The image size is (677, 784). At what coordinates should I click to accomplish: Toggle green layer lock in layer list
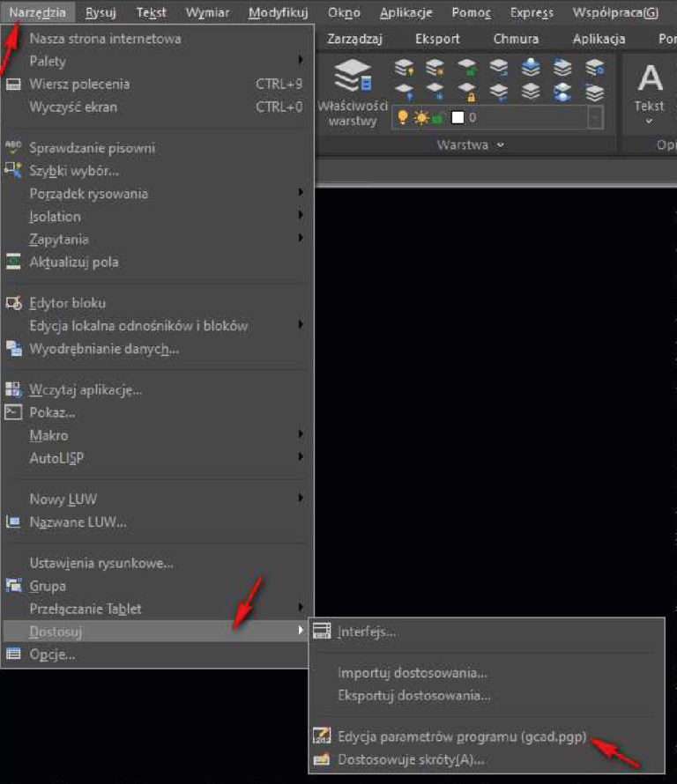437,118
